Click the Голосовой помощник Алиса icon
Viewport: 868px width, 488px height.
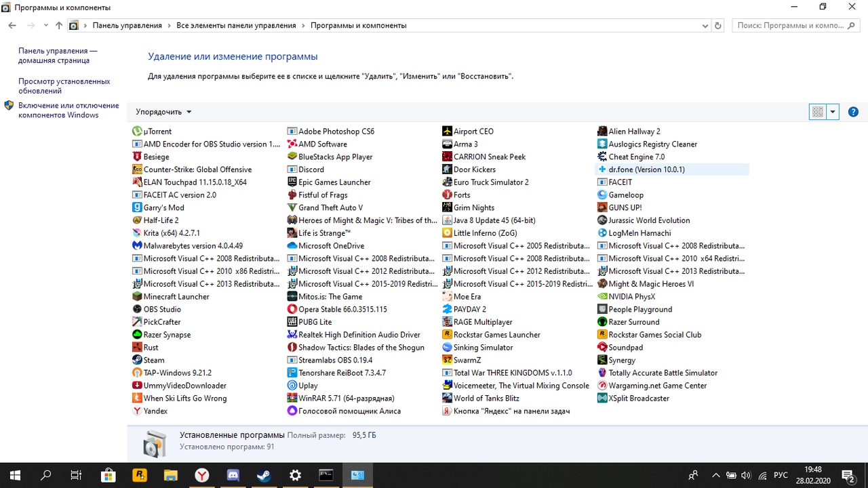click(x=292, y=411)
